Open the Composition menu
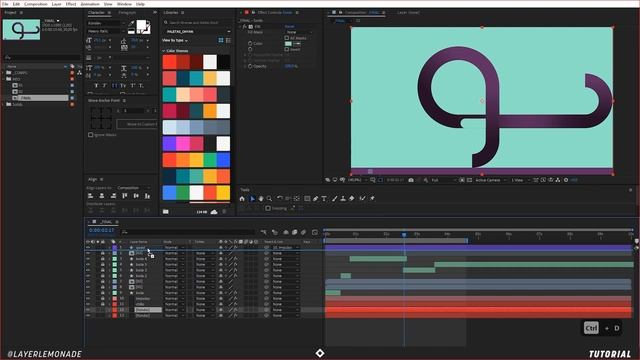This screenshot has height=360, width=640. (x=36, y=4)
